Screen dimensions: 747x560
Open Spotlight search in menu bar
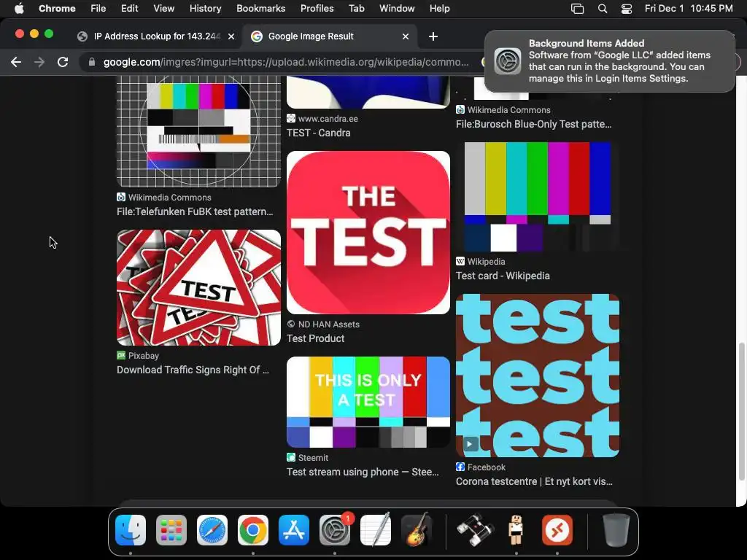[x=602, y=9]
